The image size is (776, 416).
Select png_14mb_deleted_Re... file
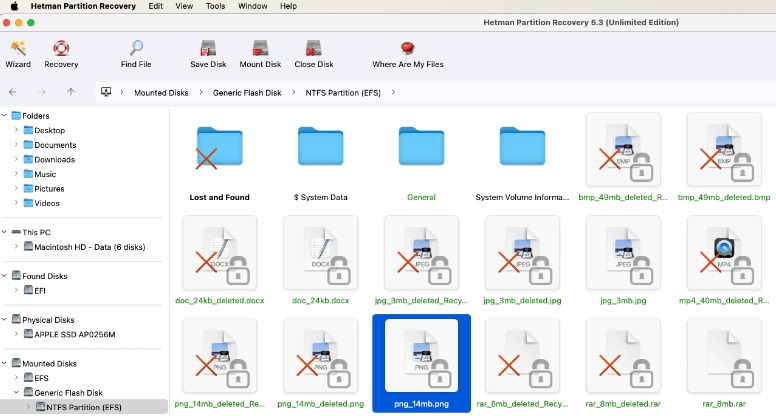coord(219,364)
